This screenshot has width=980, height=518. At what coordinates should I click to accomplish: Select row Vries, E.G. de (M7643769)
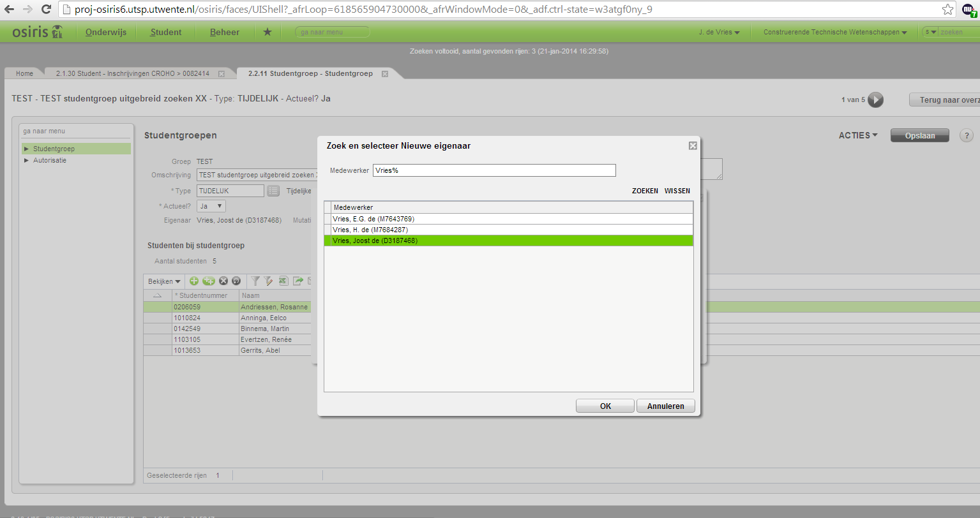click(x=508, y=219)
